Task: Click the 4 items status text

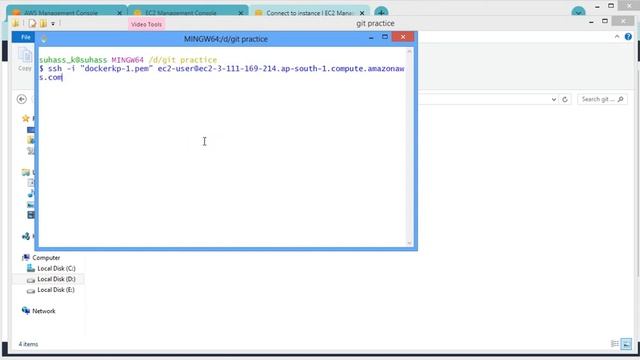Action: click(28, 344)
